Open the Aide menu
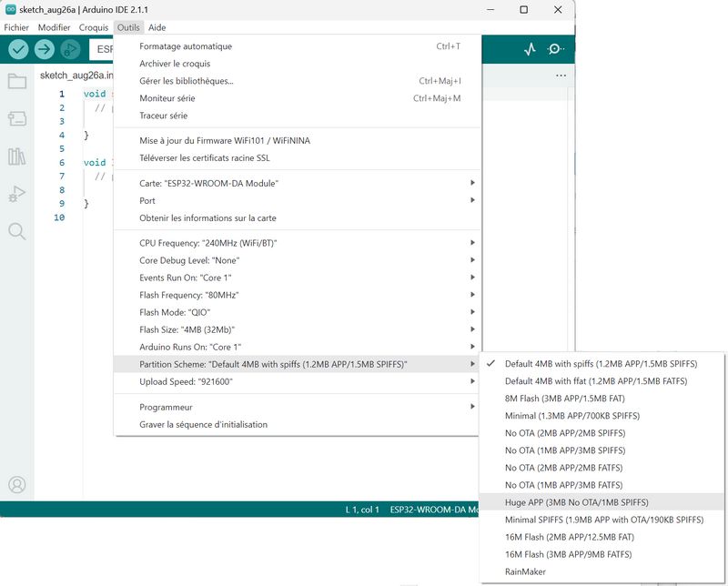This screenshot has height=586, width=728. (157, 27)
